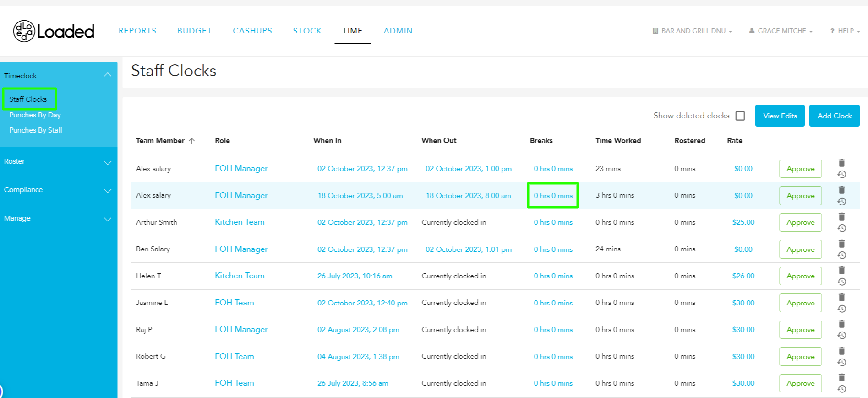Delete Alex salary 02 October clock
The height and width of the screenshot is (398, 868).
(841, 163)
